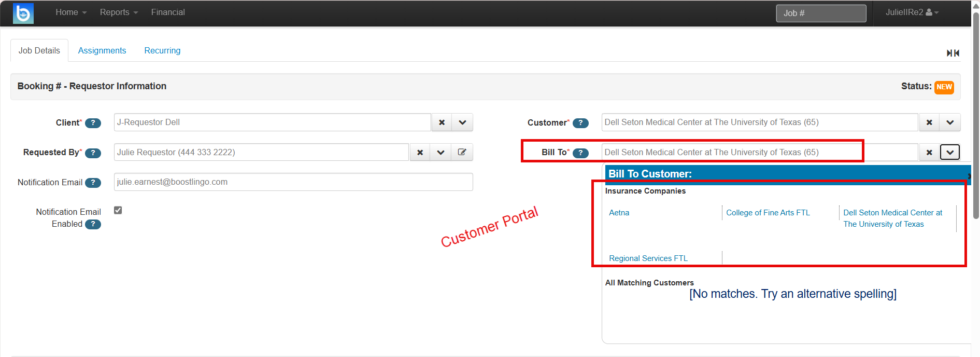Screen dimensions: 980x357
Task: Click the Boostlingo logo icon
Action: (23, 13)
